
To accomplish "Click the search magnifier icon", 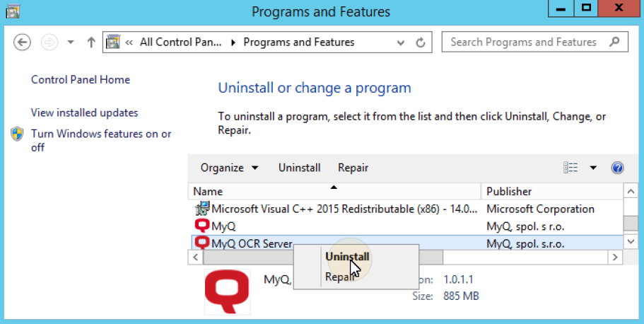I will pyautogui.click(x=616, y=42).
